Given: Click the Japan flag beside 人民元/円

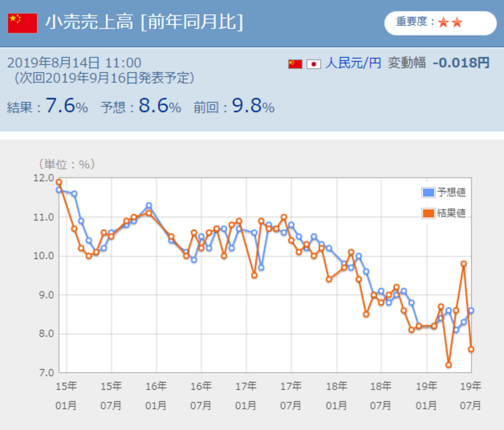Looking at the screenshot, I should [314, 64].
